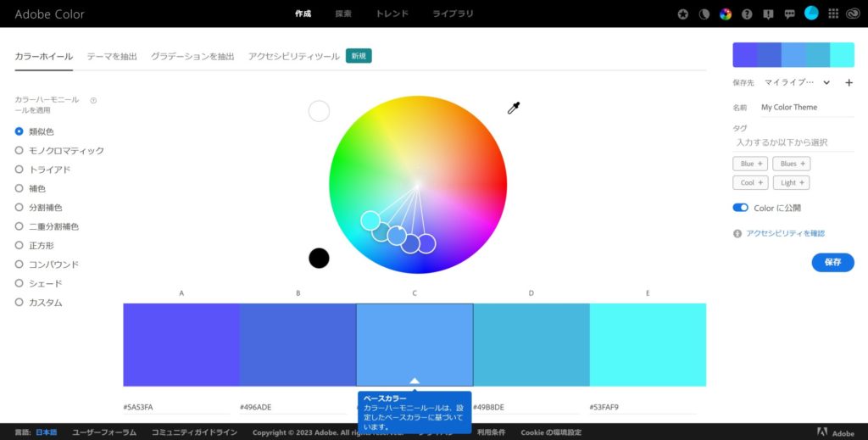The height and width of the screenshot is (440, 868).
Task: Switch to the テーマを抽出 tab
Action: [x=112, y=57]
